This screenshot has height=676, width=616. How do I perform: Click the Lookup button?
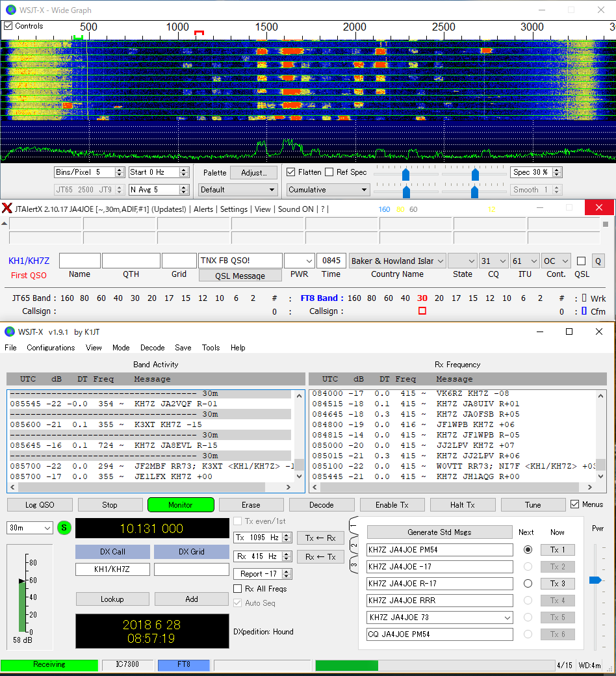112,599
